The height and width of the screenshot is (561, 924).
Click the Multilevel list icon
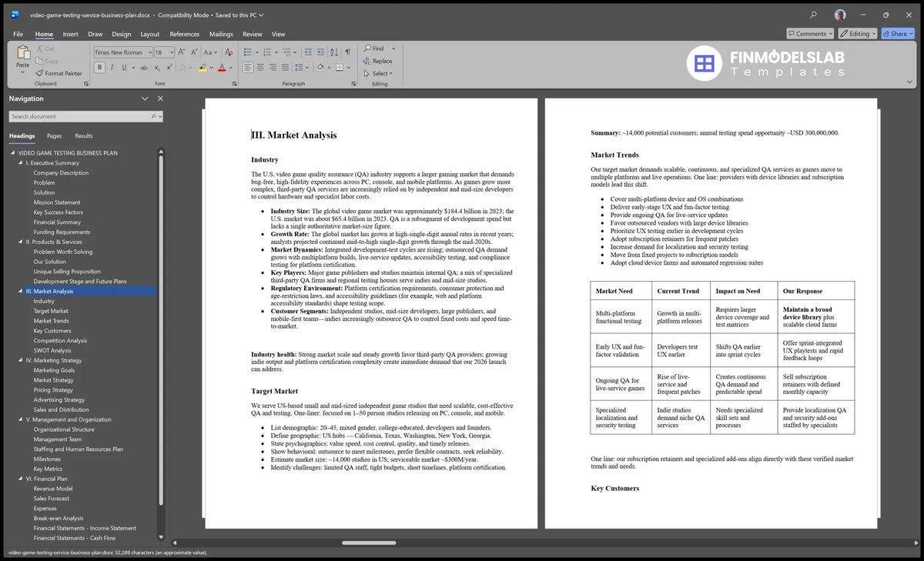point(287,52)
